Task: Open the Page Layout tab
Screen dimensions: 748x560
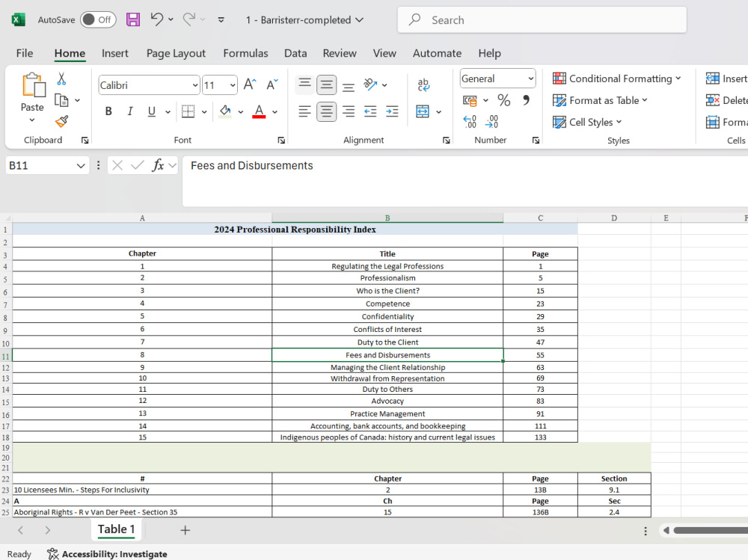Action: tap(176, 53)
